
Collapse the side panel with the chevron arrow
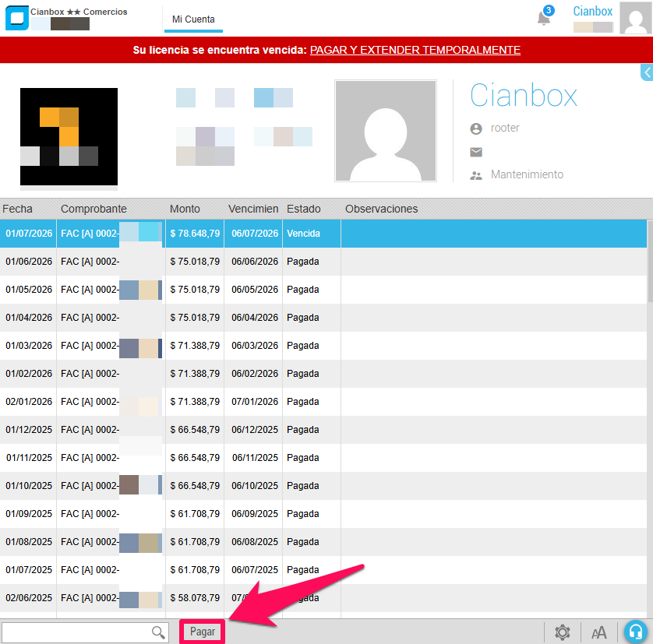[647, 72]
